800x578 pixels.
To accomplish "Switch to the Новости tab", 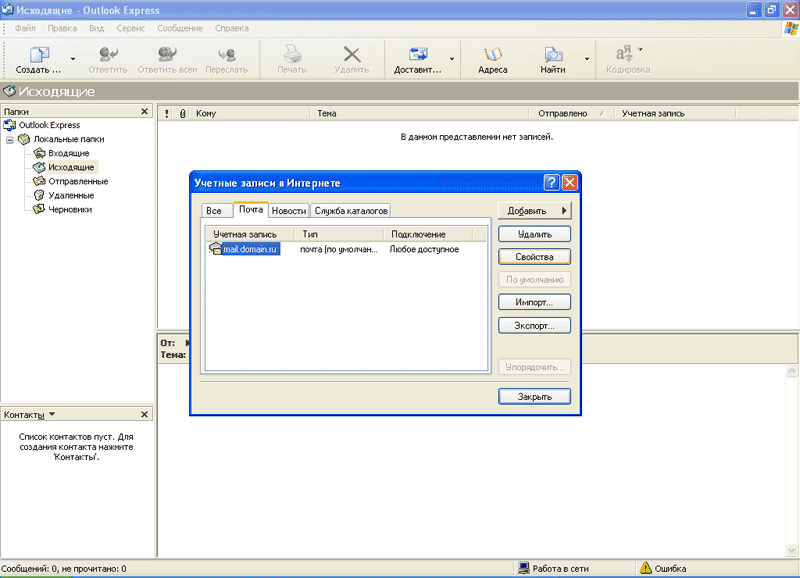I will pyautogui.click(x=289, y=211).
